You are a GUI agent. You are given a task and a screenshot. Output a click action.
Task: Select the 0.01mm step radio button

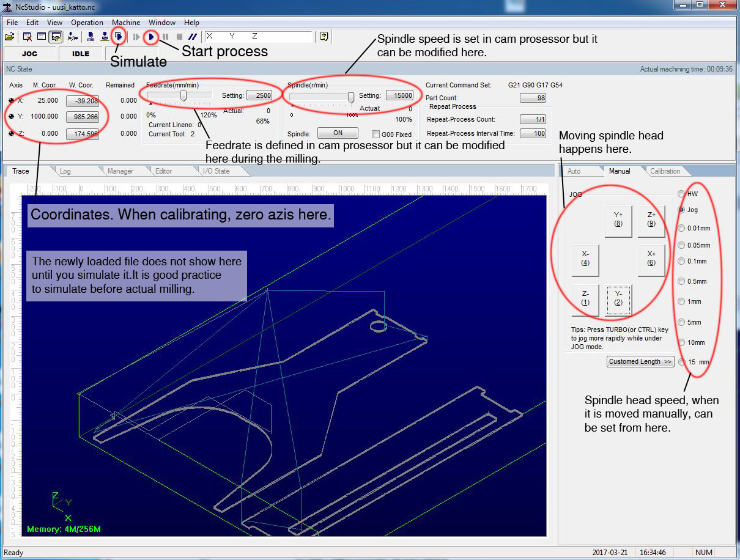pyautogui.click(x=681, y=228)
